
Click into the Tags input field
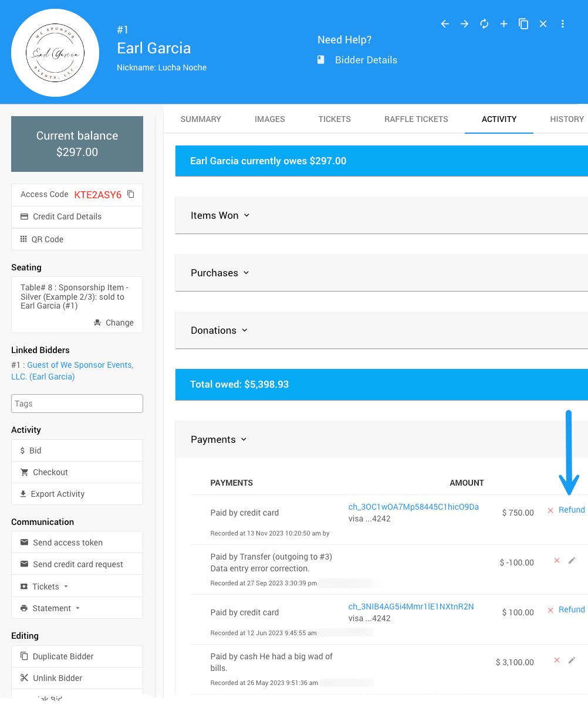pos(77,404)
